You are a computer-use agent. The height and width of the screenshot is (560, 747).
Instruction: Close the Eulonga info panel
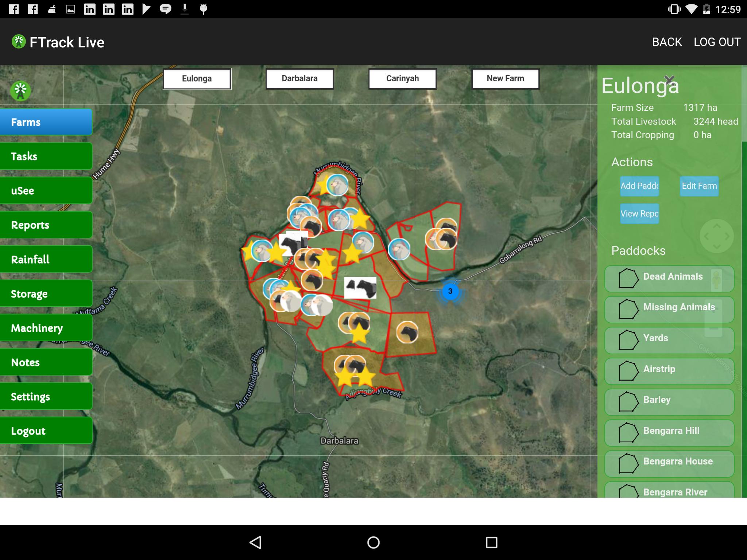[669, 79]
